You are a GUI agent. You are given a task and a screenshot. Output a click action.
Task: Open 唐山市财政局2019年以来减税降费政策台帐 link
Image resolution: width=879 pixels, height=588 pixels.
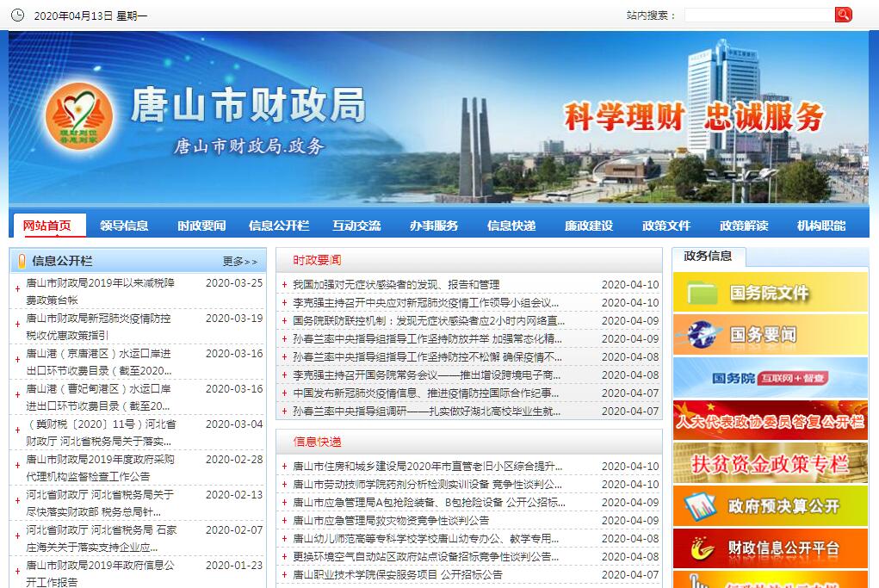(101, 291)
